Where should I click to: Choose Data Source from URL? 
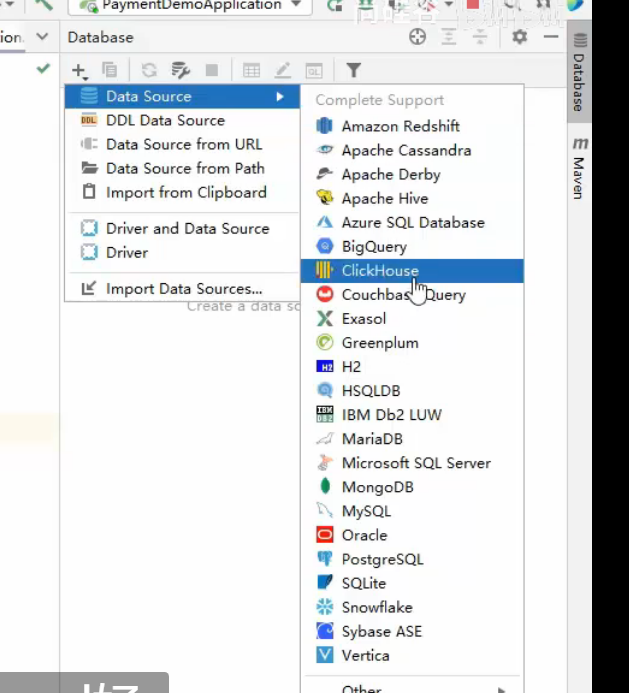click(x=182, y=145)
